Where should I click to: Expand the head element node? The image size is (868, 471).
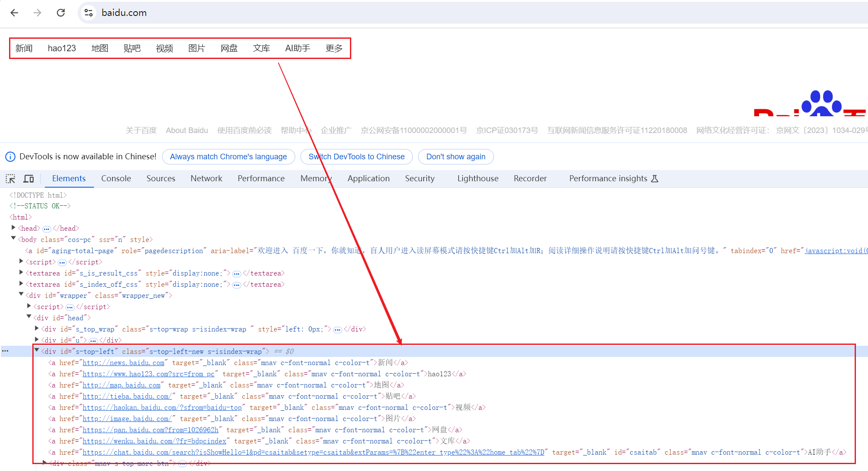pyautogui.click(x=13, y=228)
